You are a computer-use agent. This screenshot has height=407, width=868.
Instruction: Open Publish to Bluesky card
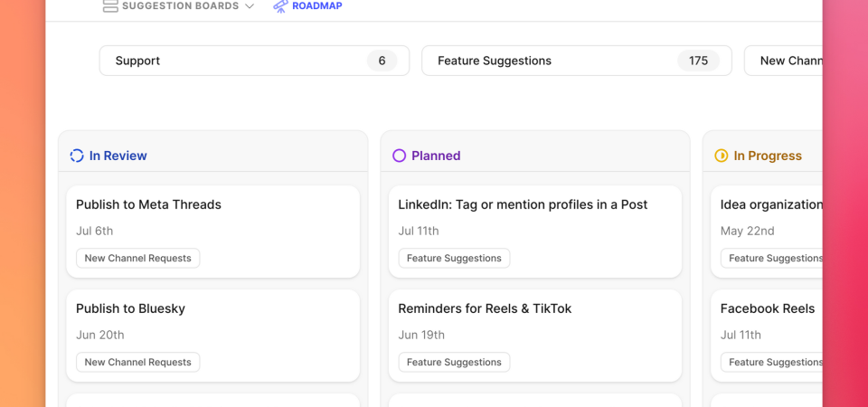(x=213, y=336)
